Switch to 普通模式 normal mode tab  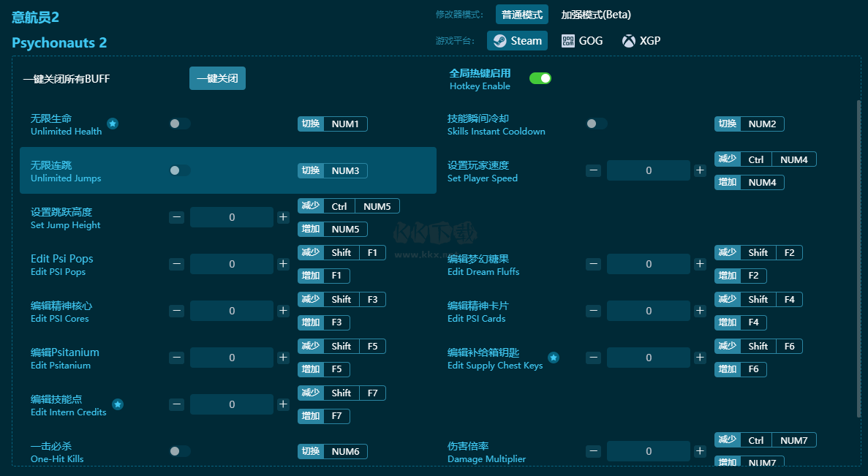click(x=522, y=15)
